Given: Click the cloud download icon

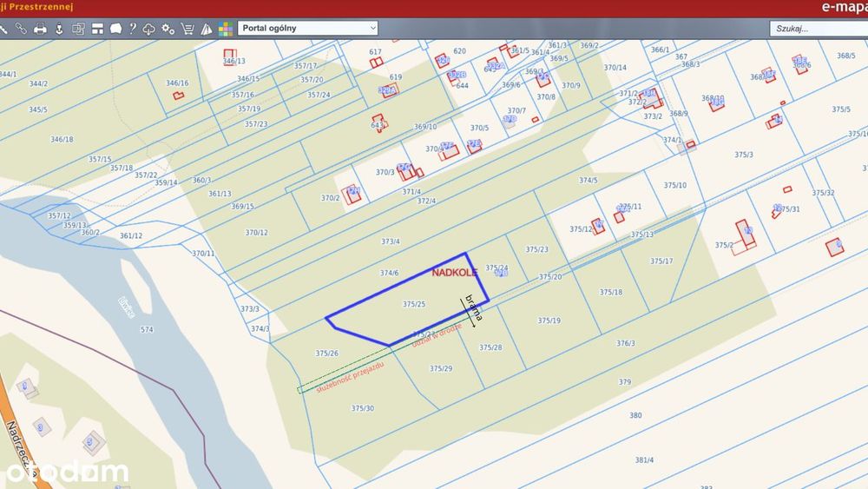Looking at the screenshot, I should tap(149, 29).
